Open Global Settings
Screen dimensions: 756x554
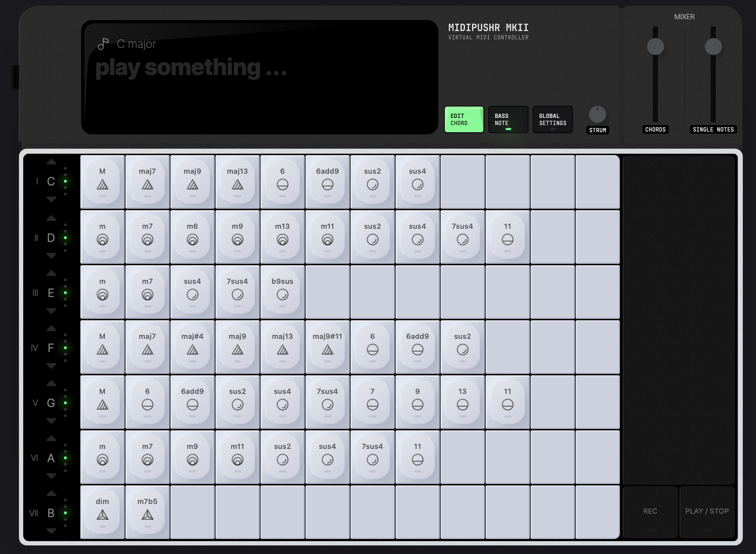(553, 119)
